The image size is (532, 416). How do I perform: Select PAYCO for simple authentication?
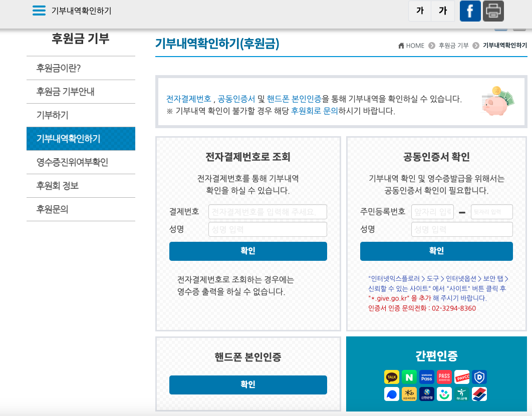[x=462, y=377]
